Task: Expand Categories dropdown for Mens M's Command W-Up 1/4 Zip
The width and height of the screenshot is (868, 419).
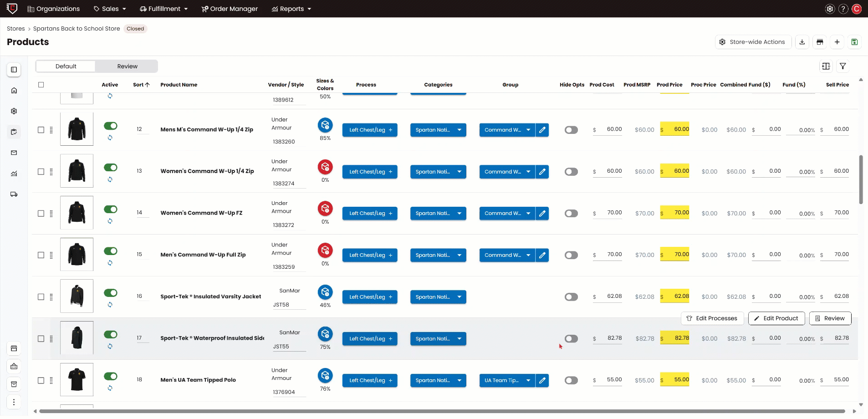Action: pyautogui.click(x=438, y=130)
